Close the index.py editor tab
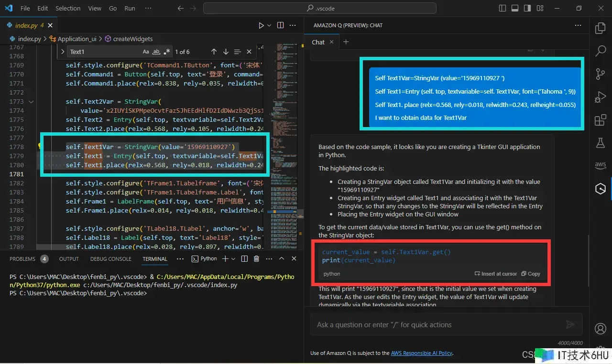Viewport: 612px width, 364px height. 51,25
